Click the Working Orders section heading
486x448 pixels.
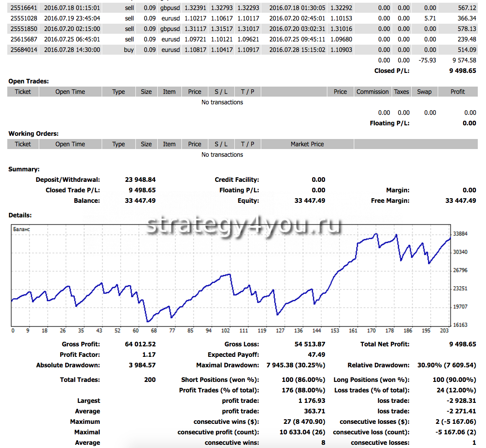[x=34, y=134]
